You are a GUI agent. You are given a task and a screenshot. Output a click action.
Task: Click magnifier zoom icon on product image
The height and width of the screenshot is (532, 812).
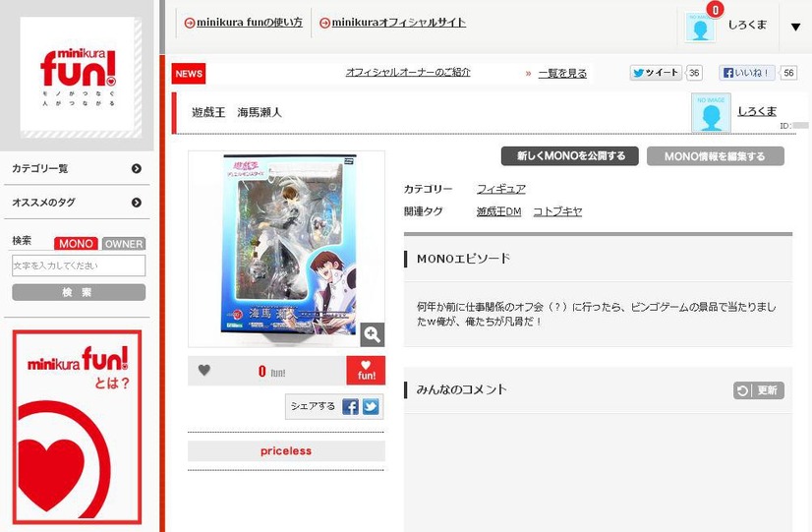click(x=373, y=334)
